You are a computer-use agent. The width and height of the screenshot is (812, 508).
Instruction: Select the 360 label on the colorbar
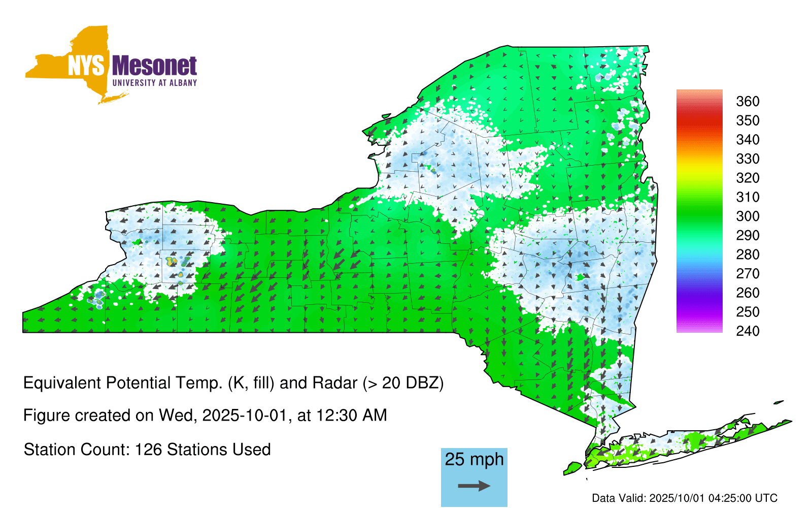pos(748,102)
